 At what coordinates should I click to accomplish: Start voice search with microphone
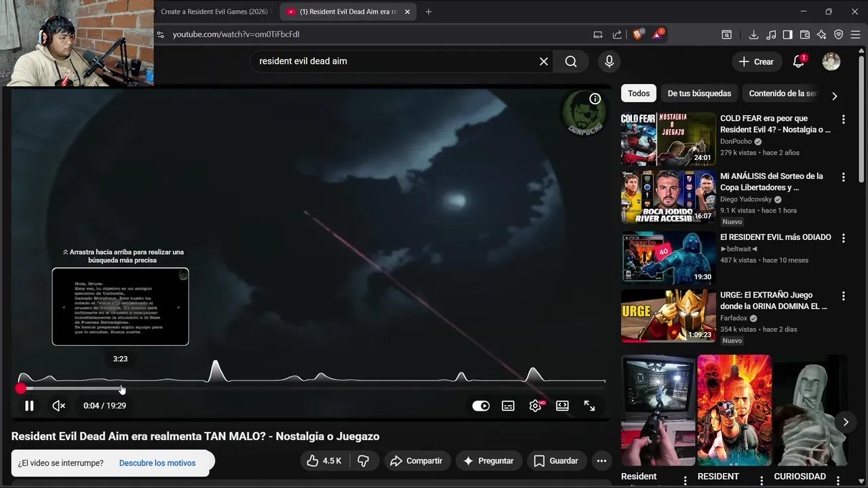point(609,61)
